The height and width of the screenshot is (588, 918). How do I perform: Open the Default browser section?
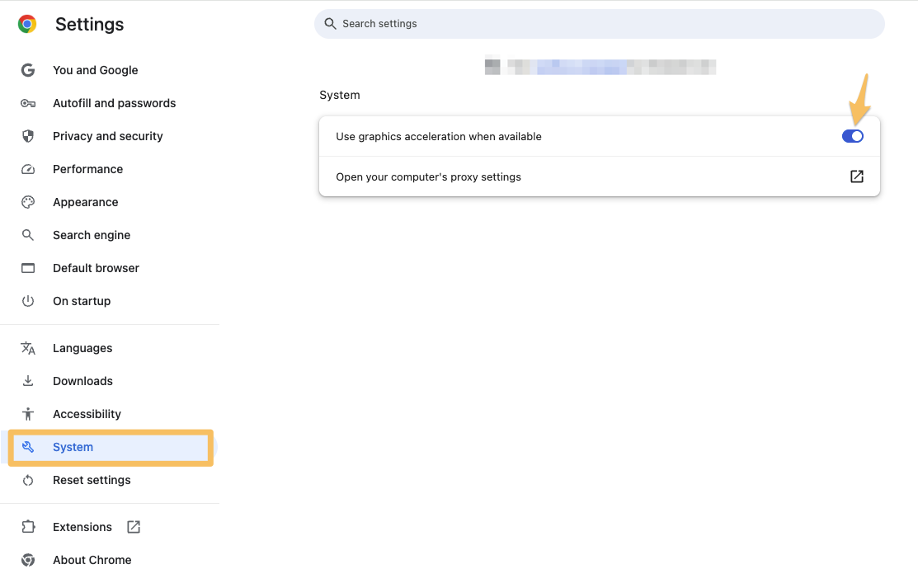[x=96, y=268]
